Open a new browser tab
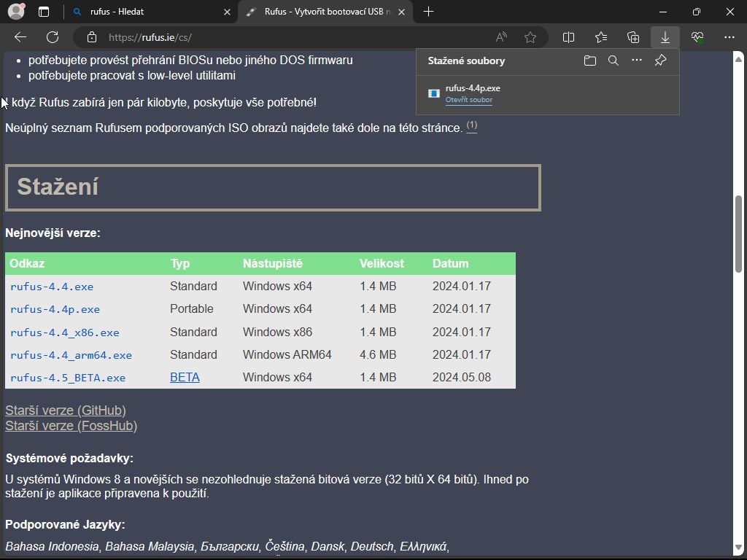Screen dimensions: 747x560 (428, 12)
